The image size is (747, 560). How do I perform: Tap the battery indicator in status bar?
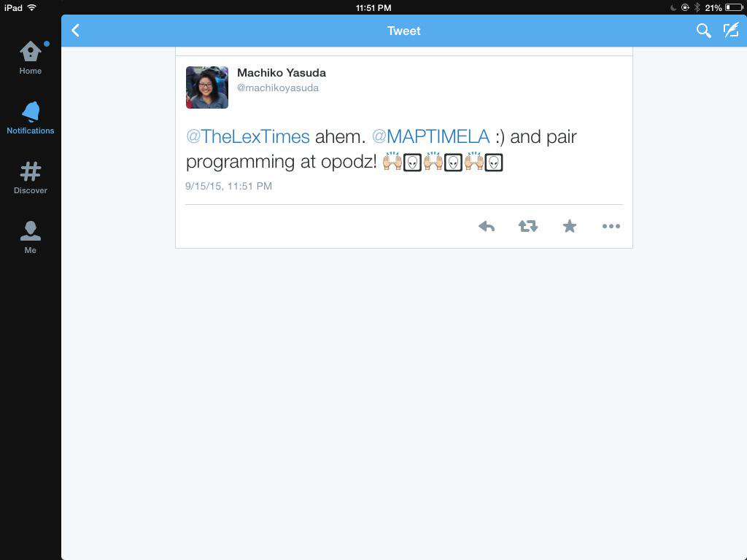tap(734, 7)
